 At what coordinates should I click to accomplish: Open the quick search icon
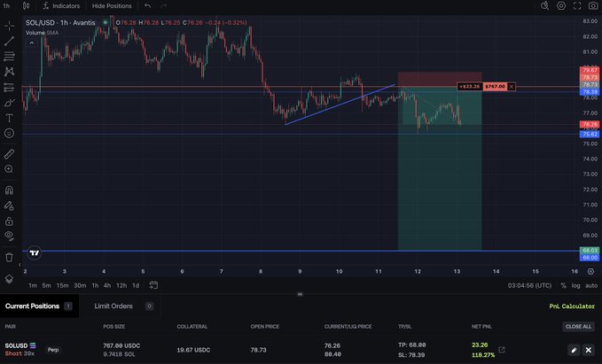tap(544, 5)
